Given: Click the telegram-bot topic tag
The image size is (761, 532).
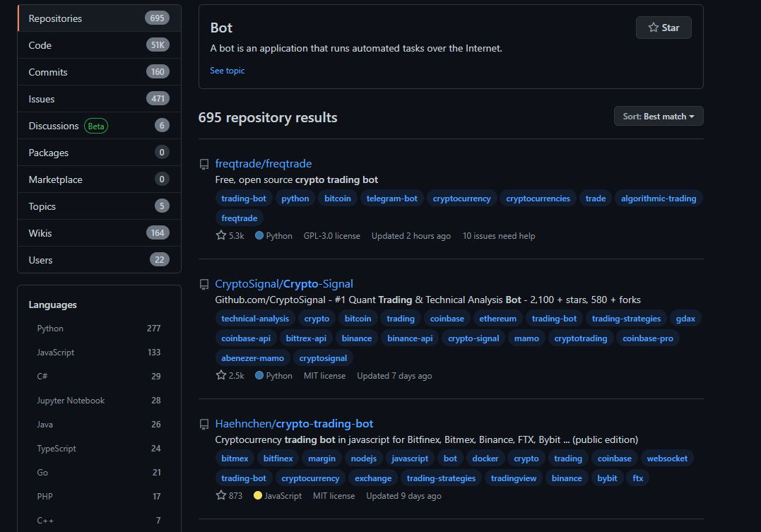Looking at the screenshot, I should (391, 199).
